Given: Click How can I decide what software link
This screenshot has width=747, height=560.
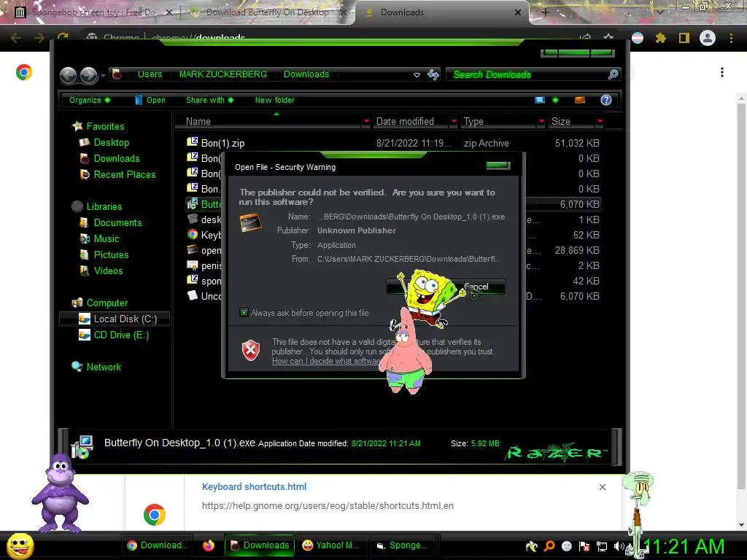Looking at the screenshot, I should 326,361.
